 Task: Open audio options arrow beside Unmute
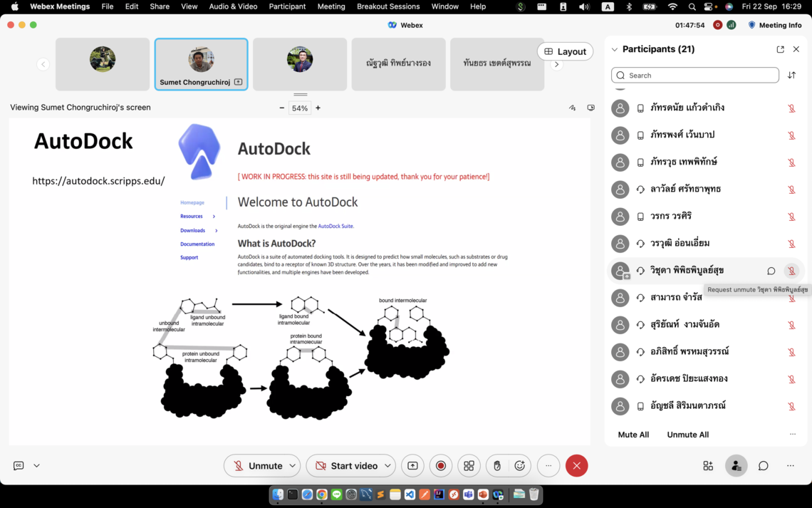coord(292,466)
